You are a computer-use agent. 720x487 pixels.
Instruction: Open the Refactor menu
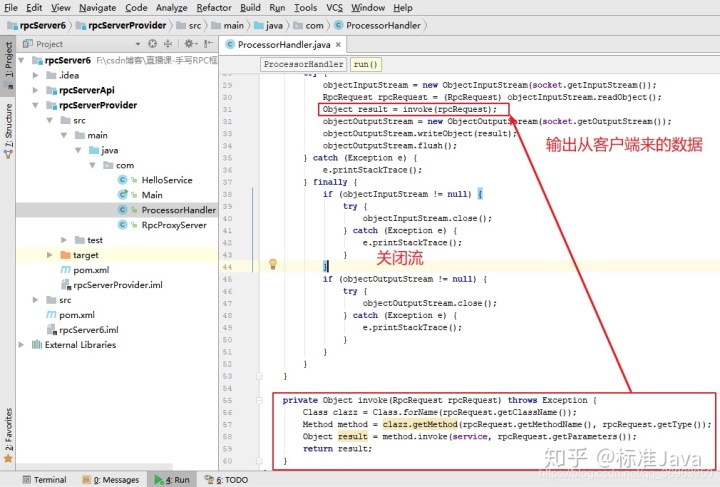coord(214,8)
